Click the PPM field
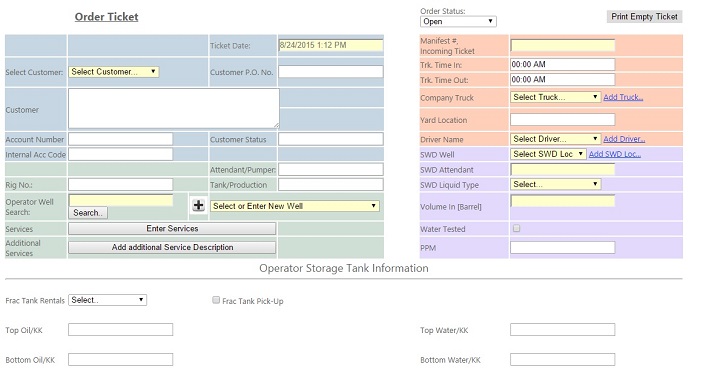This screenshot has width=720, height=376. tap(562, 247)
